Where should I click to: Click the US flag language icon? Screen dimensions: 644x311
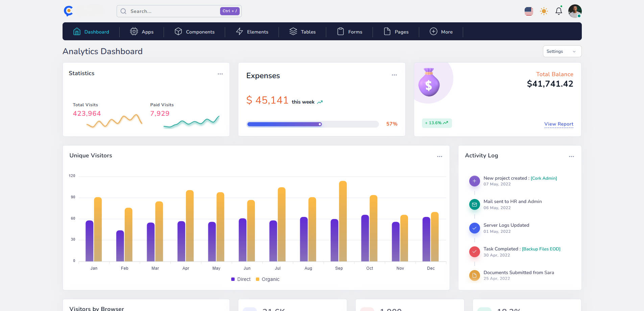click(528, 11)
